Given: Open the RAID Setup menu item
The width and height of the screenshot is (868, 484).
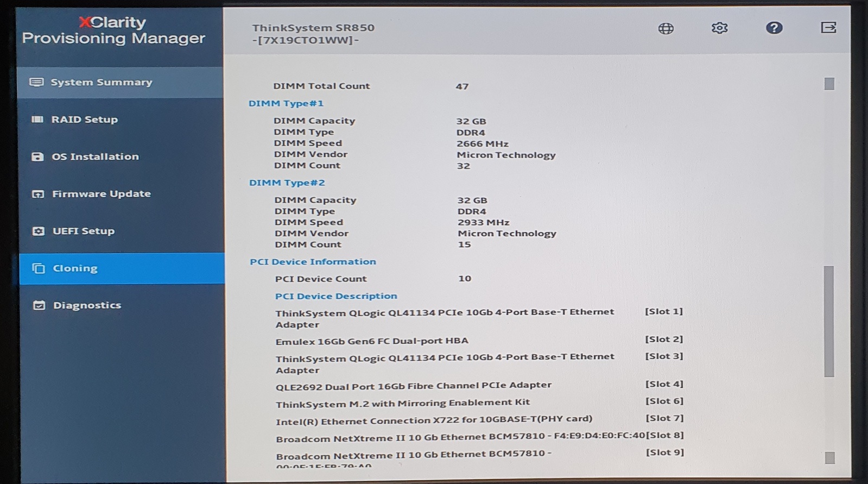Looking at the screenshot, I should [x=121, y=120].
